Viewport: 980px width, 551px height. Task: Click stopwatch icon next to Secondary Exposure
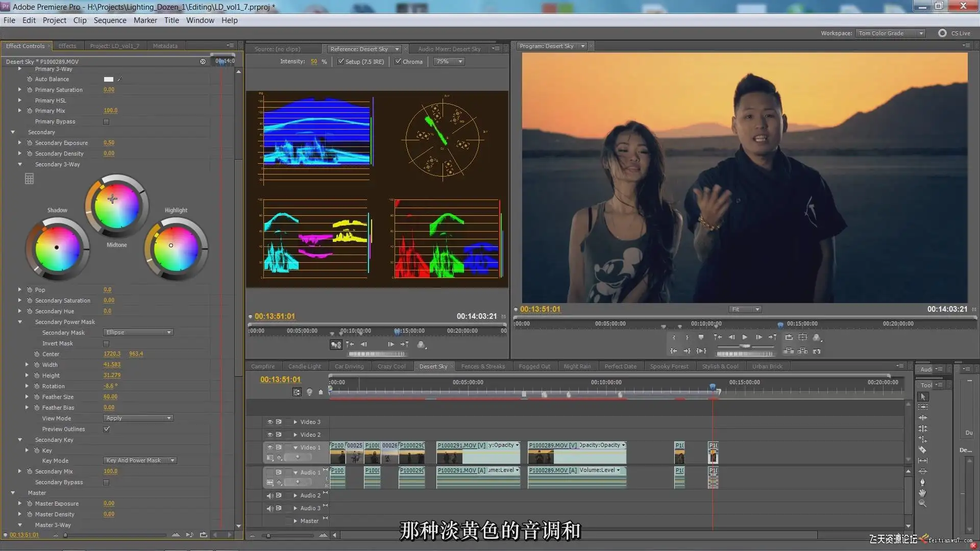tap(30, 143)
